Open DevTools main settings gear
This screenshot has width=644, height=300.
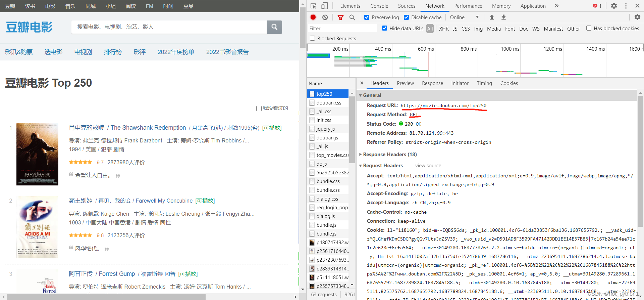pyautogui.click(x=614, y=6)
